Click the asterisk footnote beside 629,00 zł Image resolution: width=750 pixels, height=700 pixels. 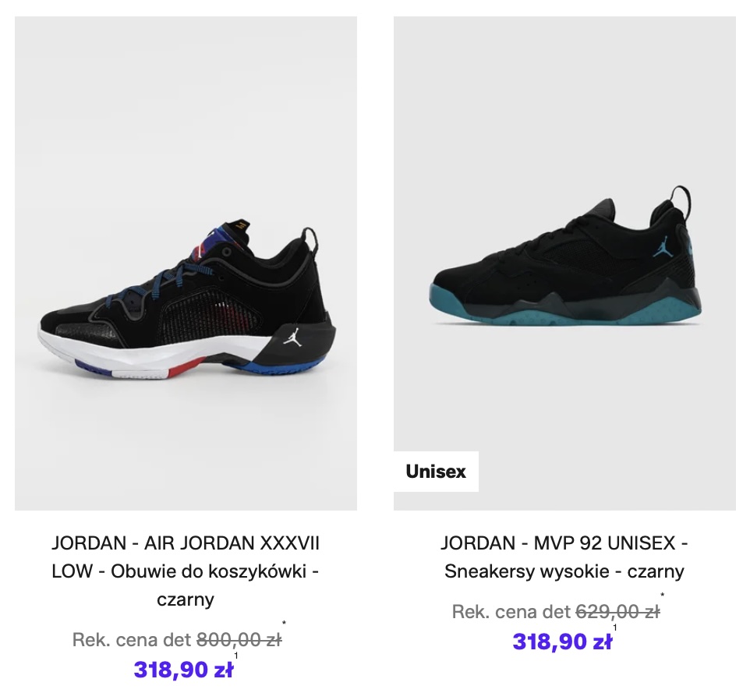tap(663, 596)
